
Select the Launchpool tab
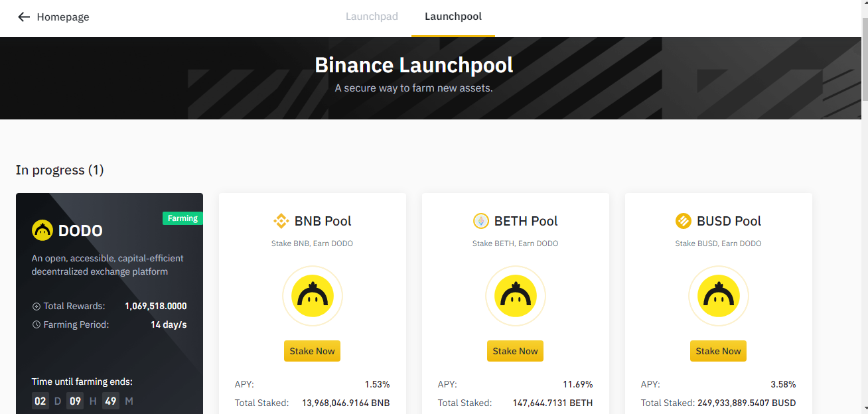pyautogui.click(x=453, y=17)
